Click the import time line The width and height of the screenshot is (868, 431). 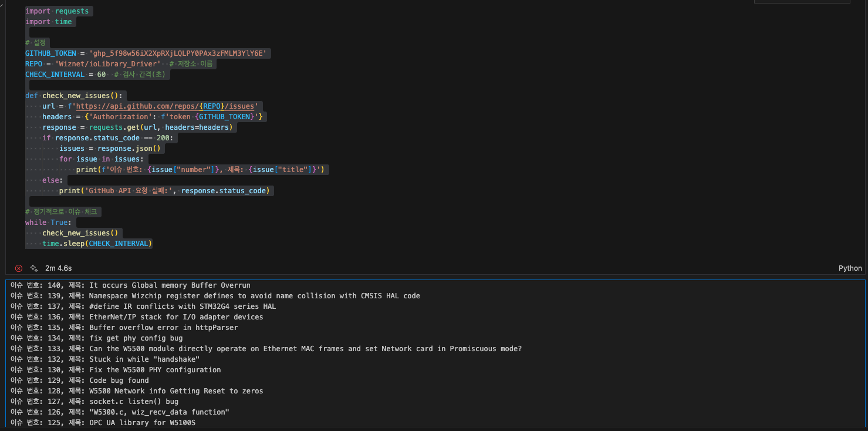pyautogui.click(x=49, y=22)
